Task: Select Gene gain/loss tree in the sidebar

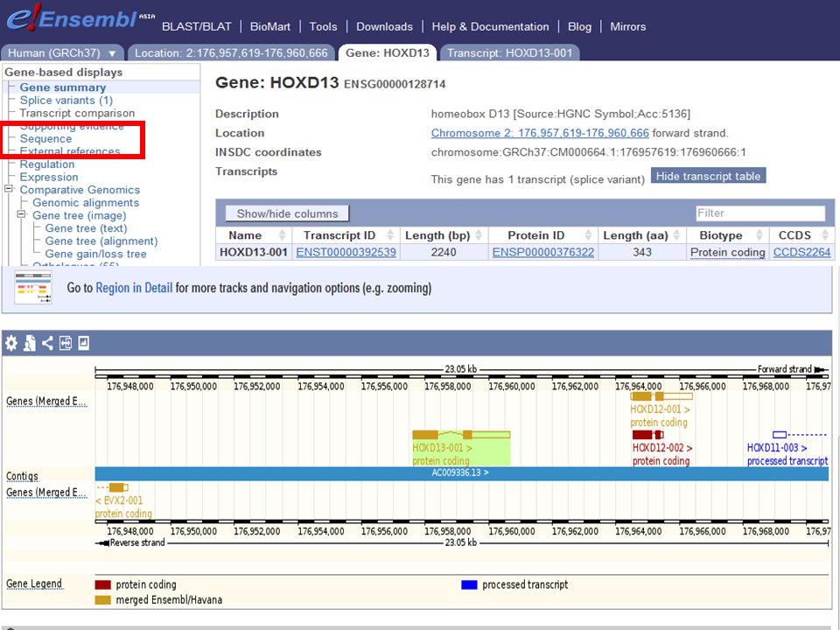Action: (x=95, y=255)
